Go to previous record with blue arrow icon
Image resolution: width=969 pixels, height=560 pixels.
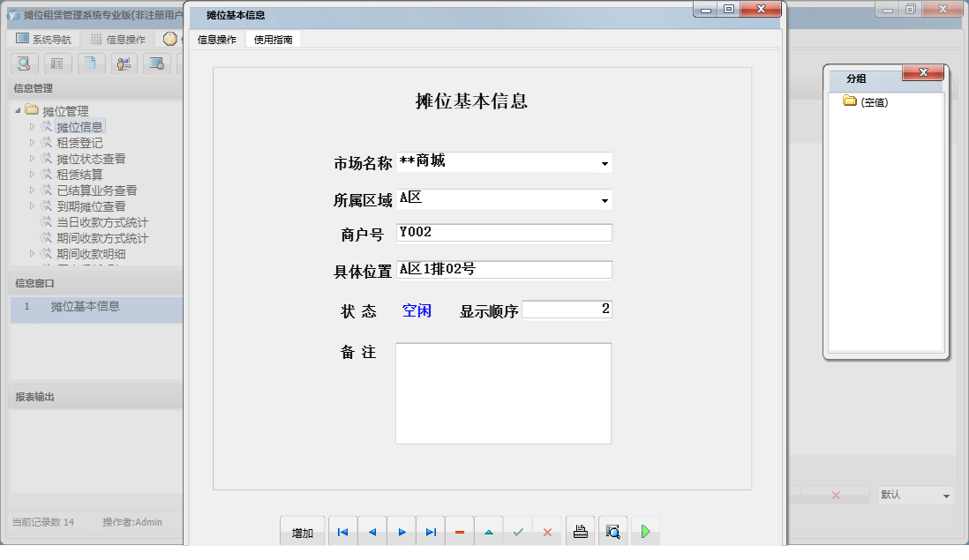pos(372,531)
